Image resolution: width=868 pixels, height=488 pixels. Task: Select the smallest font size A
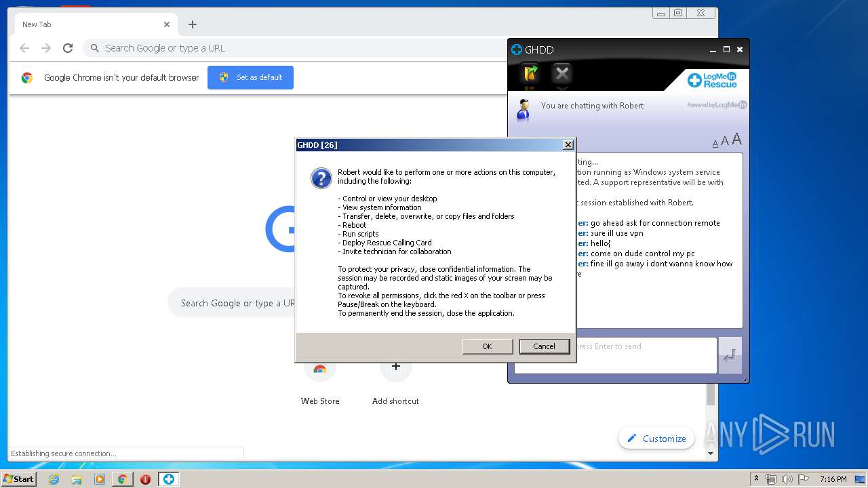715,144
